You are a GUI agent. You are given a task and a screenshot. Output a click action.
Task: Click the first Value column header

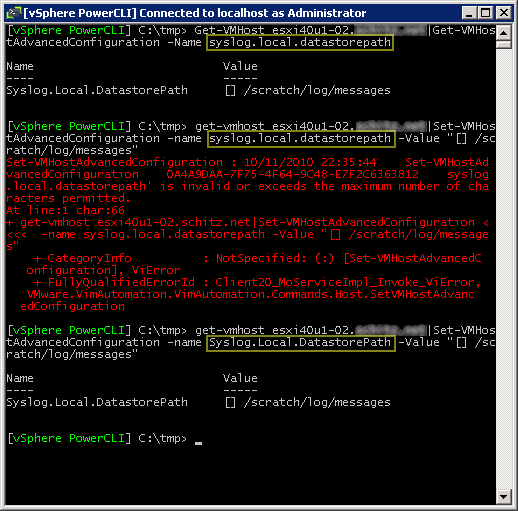[240, 66]
